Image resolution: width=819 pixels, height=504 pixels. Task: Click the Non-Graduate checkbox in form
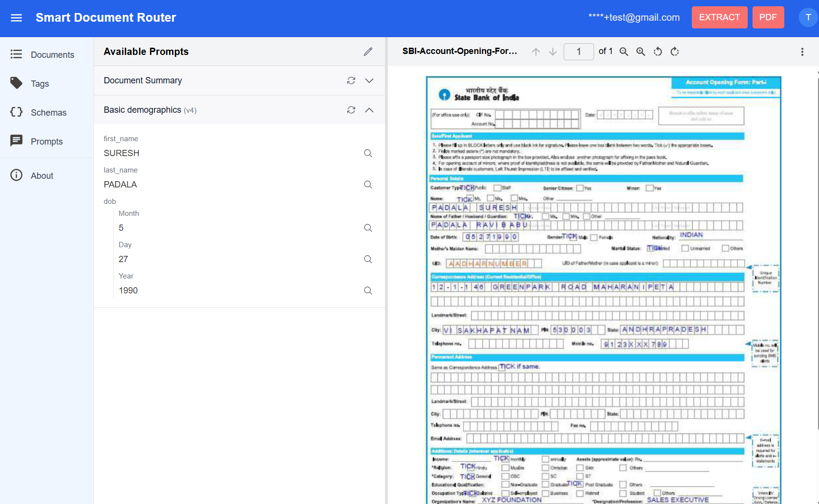pos(505,485)
